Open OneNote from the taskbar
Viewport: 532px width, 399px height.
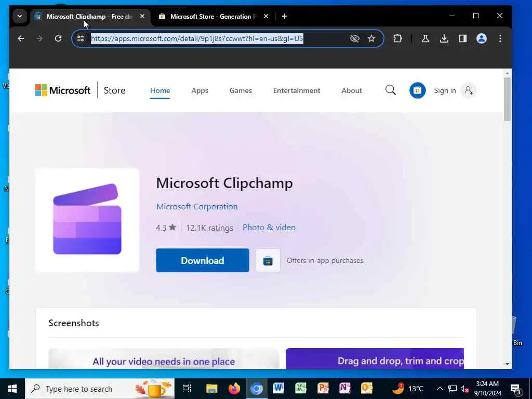point(345,388)
